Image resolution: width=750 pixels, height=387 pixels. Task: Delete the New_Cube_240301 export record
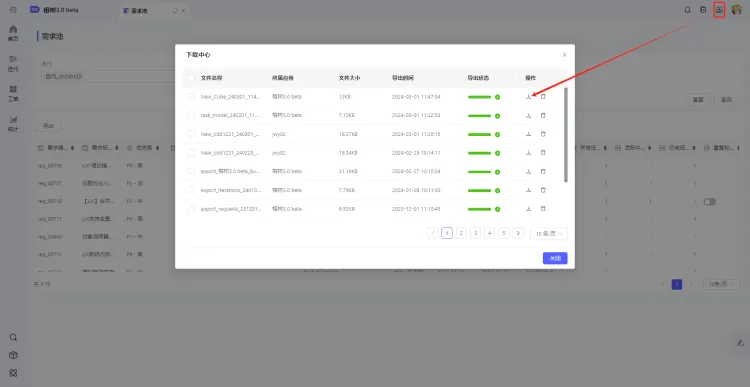click(x=543, y=97)
